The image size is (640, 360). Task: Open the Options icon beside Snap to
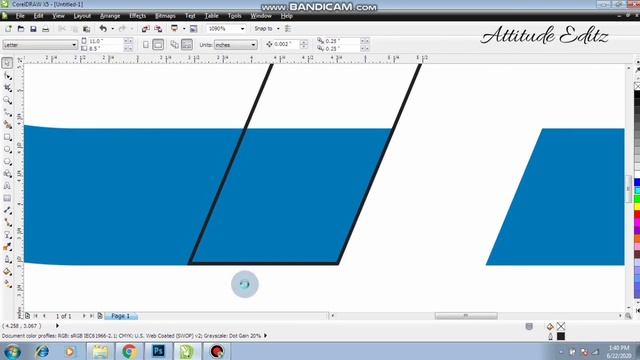tap(288, 29)
